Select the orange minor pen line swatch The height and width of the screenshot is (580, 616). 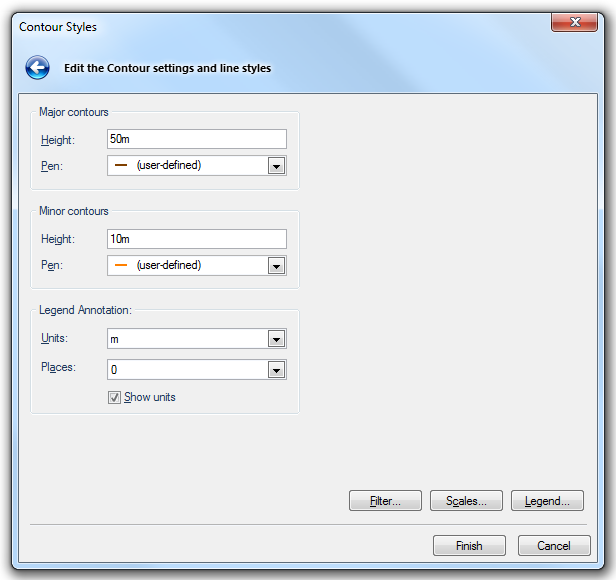tap(121, 265)
